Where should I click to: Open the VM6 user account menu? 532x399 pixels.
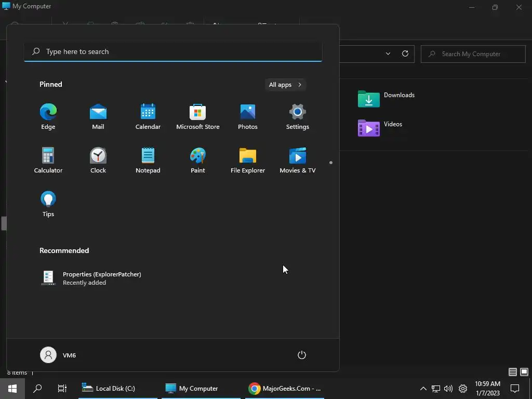tap(58, 355)
